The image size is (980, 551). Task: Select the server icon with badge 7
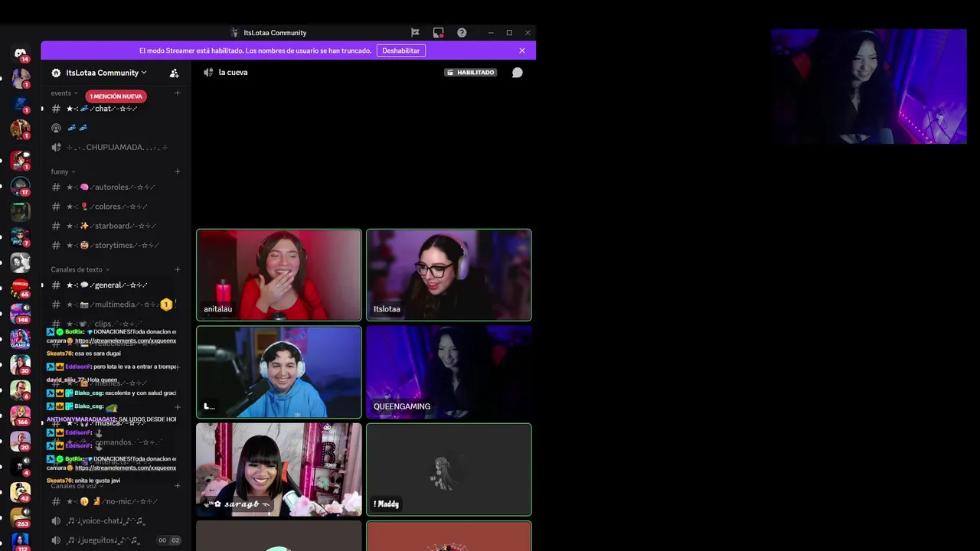coord(21,237)
